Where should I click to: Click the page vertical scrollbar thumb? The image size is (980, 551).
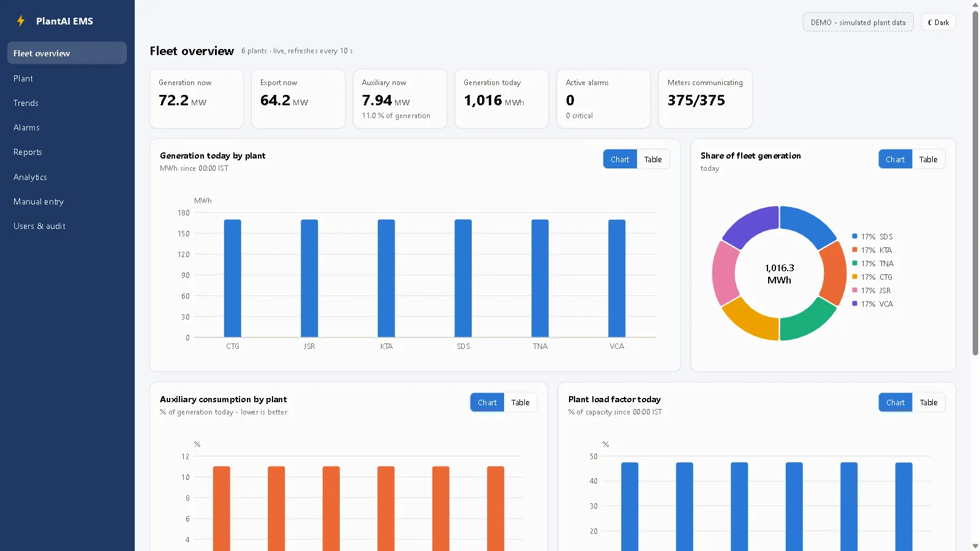pos(975,182)
